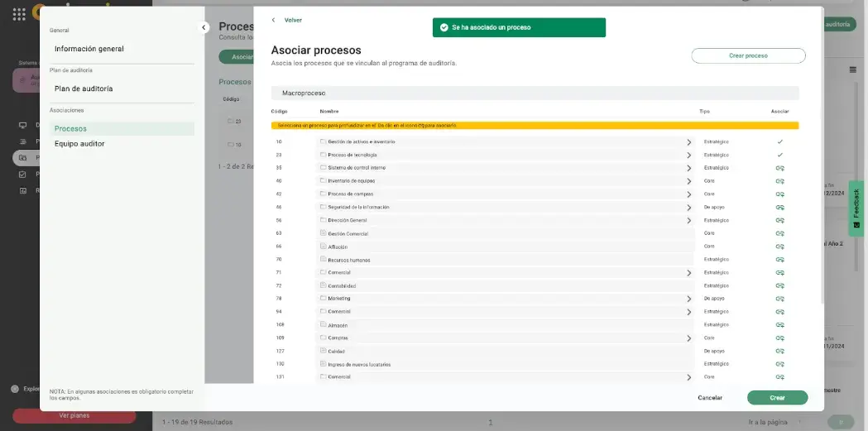Screen dimensions: 868x431
Task: Click associate icon for Ingreso de nuevos locatarios
Action: 779,364
